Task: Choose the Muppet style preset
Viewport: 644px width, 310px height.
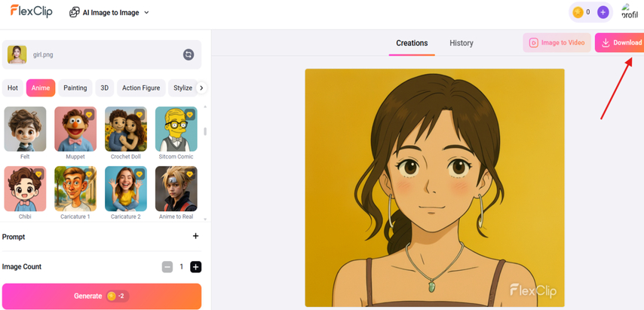Action: (x=75, y=129)
